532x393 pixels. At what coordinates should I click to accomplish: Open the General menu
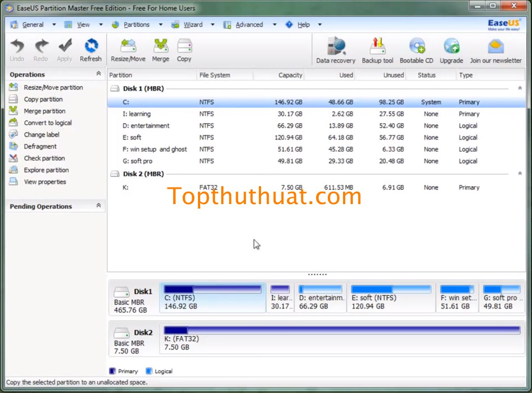coord(33,25)
